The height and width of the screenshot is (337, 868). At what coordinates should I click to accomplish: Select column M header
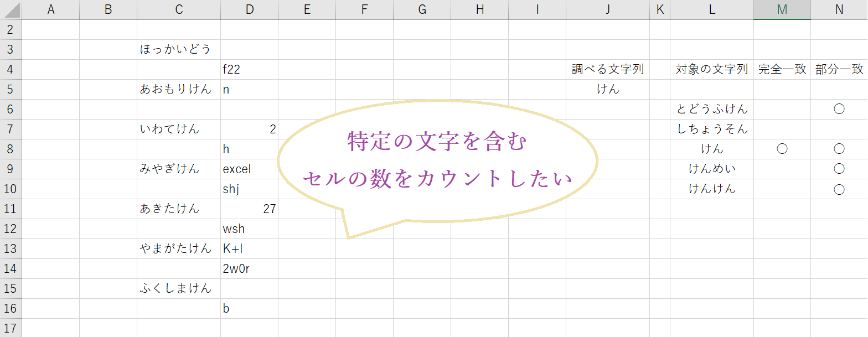(x=782, y=9)
